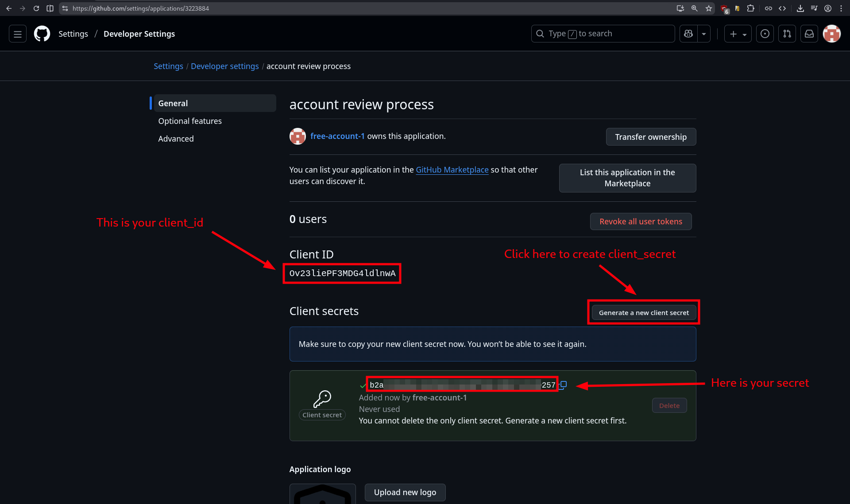Screen dimensions: 850x504
Task: Open the uBlock Origin extension icon
Action: tap(724, 9)
